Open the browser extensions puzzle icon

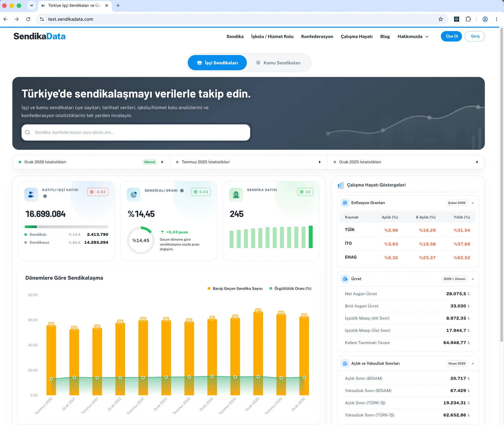468,19
